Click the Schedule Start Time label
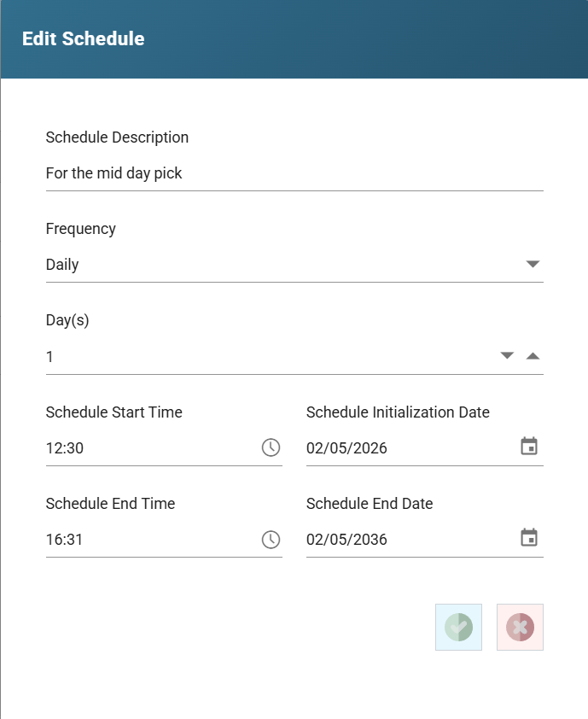 coord(114,412)
